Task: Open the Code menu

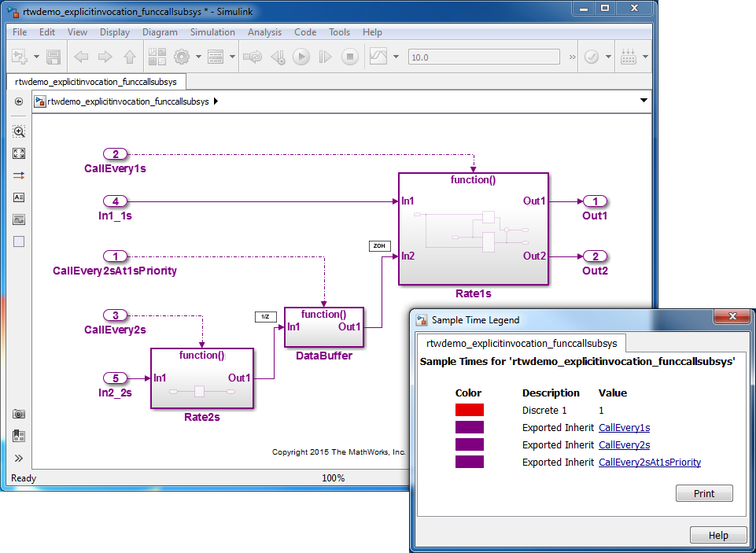Action: [305, 32]
